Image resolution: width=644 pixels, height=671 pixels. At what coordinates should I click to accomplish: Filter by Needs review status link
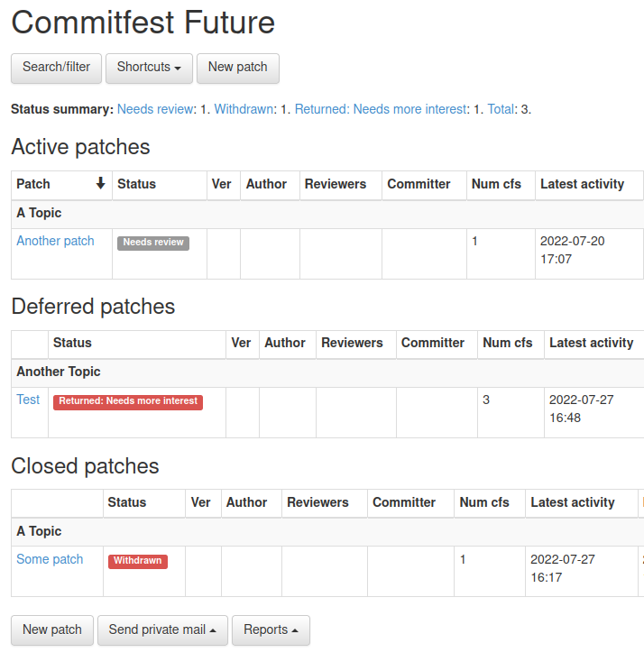click(155, 109)
